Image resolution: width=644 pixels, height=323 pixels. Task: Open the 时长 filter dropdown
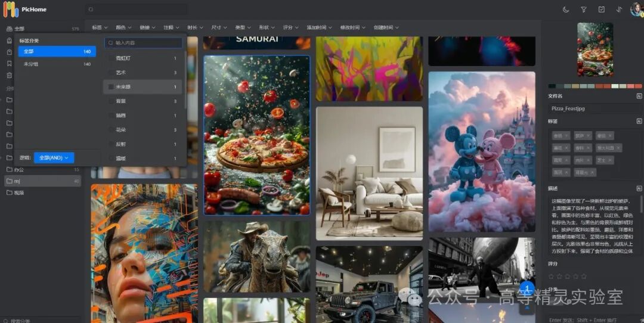point(194,27)
